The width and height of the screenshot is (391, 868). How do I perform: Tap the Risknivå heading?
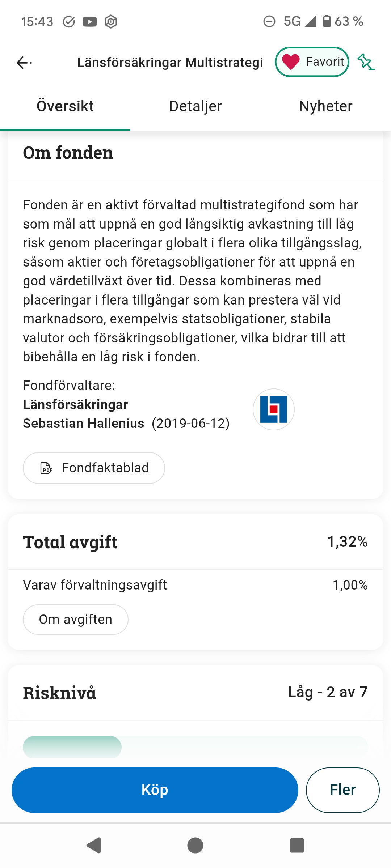tap(59, 693)
